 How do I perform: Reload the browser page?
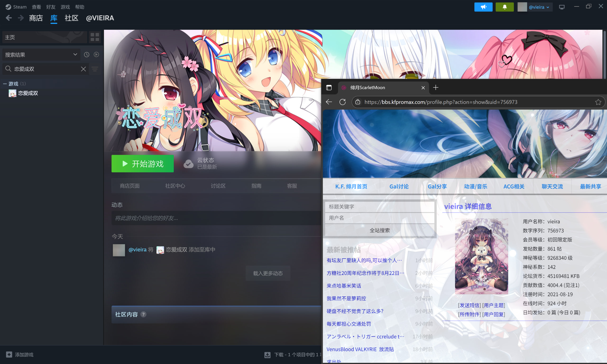click(343, 102)
